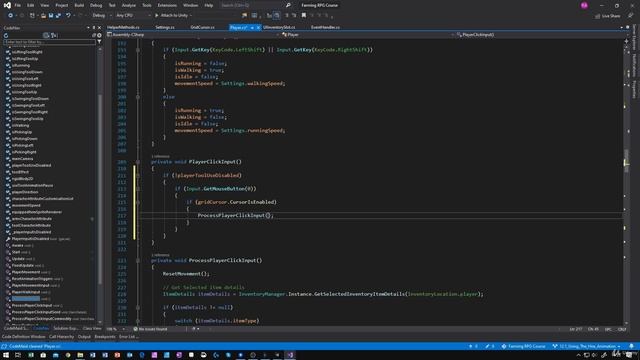
Task: Open the Debug configuration dropdown
Action: tap(102, 16)
